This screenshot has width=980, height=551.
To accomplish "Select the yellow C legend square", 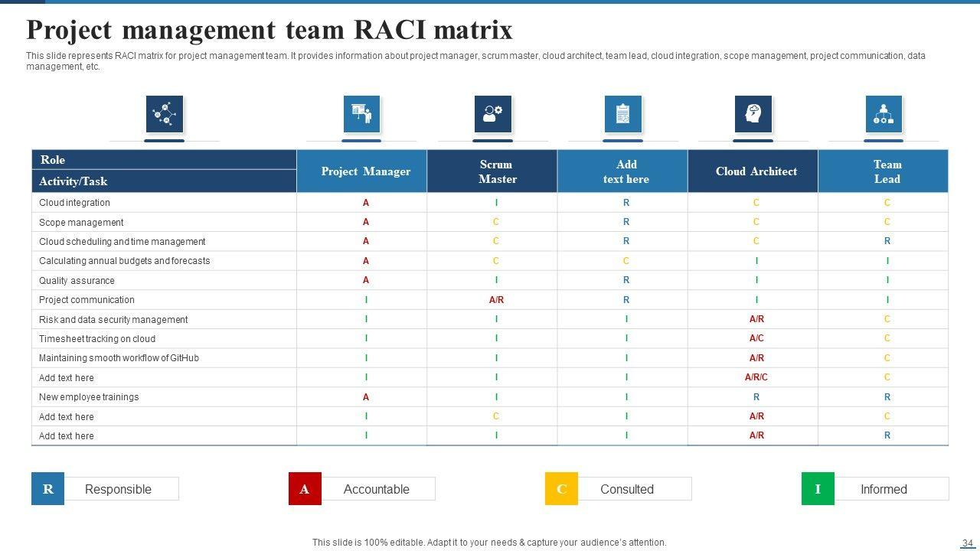I will 561,489.
